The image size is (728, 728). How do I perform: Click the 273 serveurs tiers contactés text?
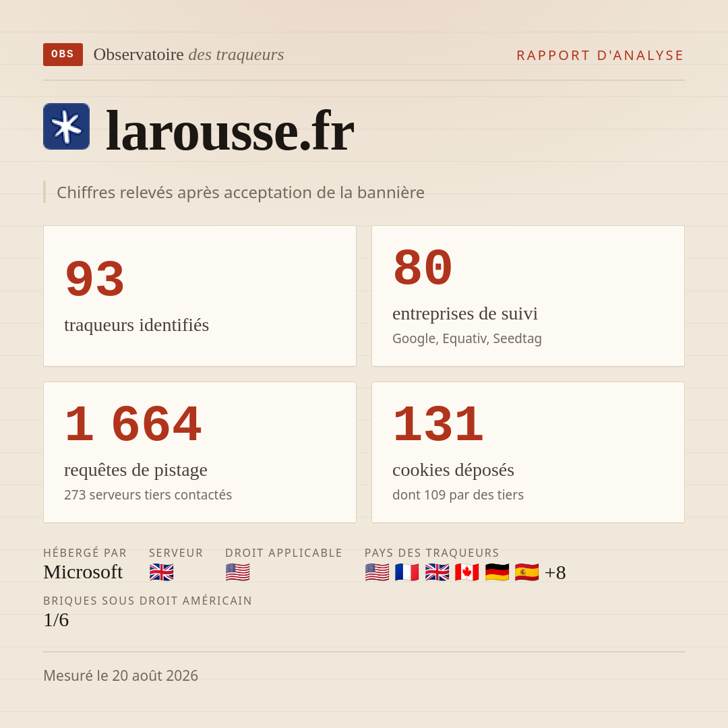(148, 495)
